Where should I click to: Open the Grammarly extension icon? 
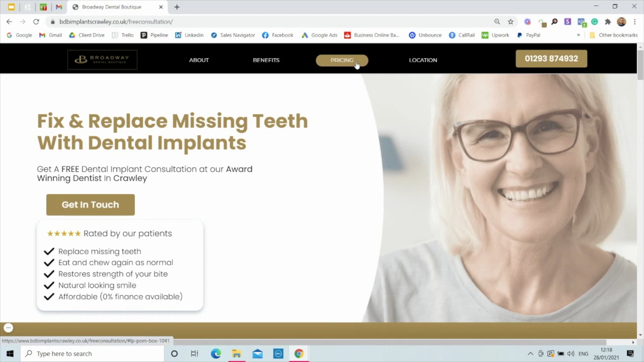click(x=594, y=21)
